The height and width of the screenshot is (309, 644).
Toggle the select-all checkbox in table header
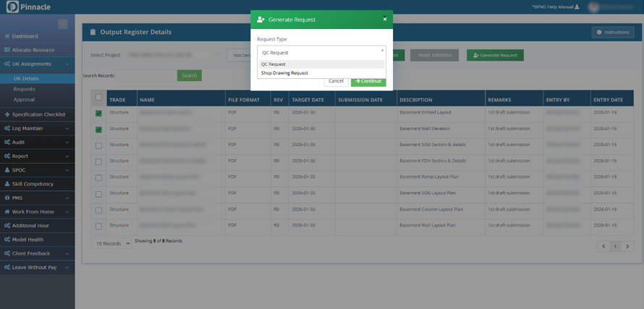point(98,98)
